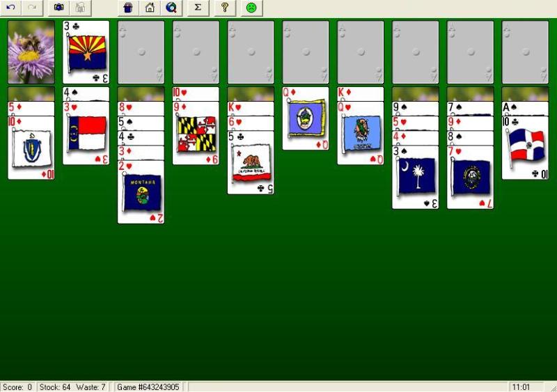Open the card deck icon in toolbar
Image resolution: width=557 pixels, height=392 pixels.
(x=128, y=8)
